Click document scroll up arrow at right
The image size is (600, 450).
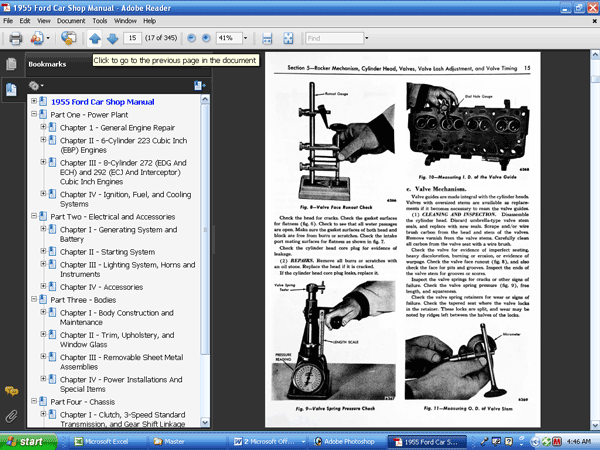pos(595,55)
